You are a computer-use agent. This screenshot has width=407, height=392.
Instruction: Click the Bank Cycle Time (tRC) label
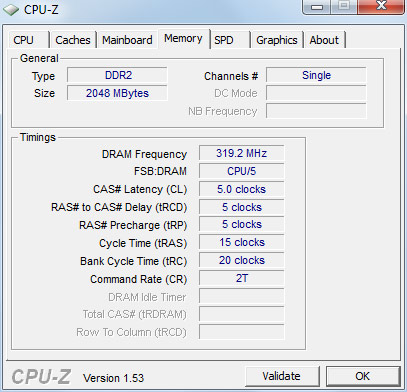pyautogui.click(x=133, y=261)
